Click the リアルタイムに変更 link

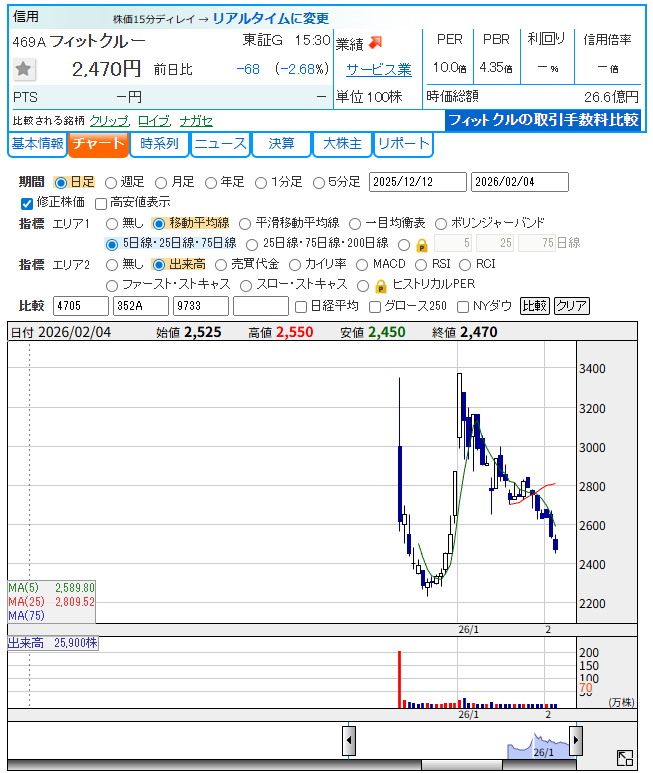[271, 18]
